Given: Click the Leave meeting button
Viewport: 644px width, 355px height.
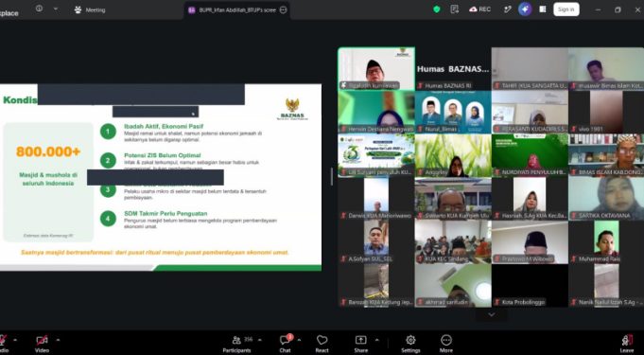Looking at the screenshot, I should click(x=627, y=344).
